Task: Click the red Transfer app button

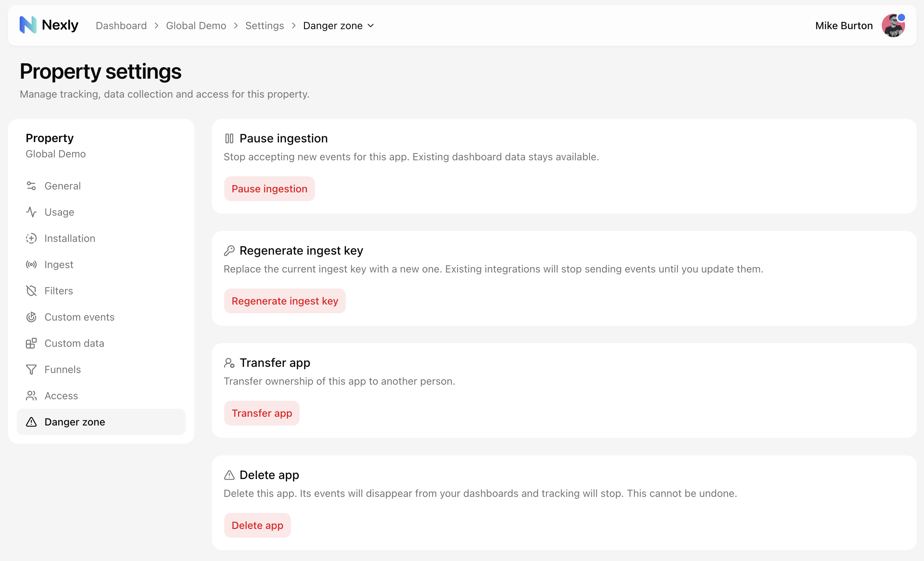Action: (262, 413)
